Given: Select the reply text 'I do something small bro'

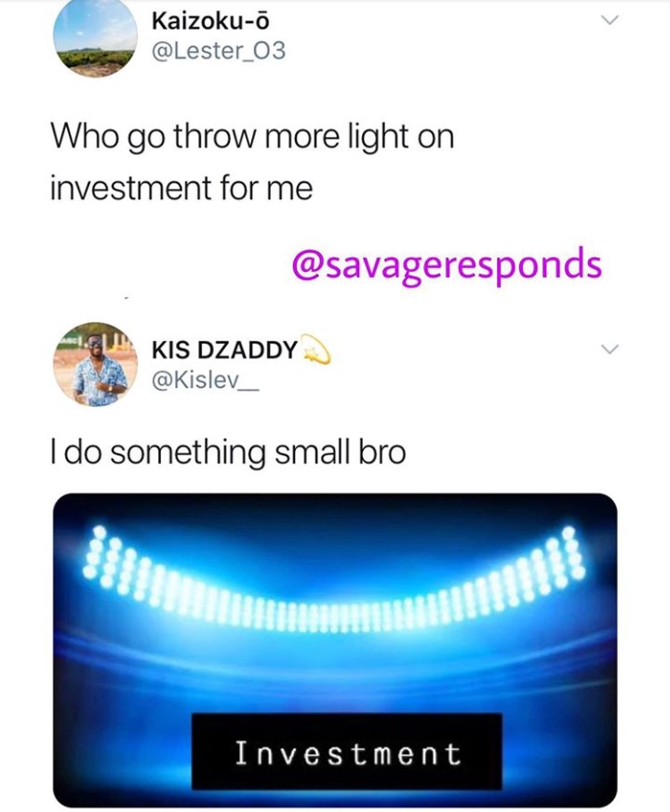Looking at the screenshot, I should 228,453.
